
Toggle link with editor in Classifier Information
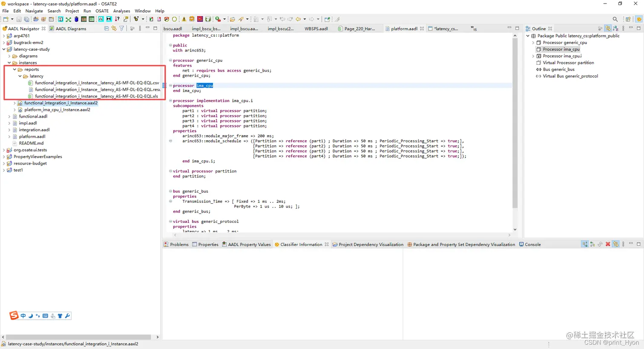(615, 244)
